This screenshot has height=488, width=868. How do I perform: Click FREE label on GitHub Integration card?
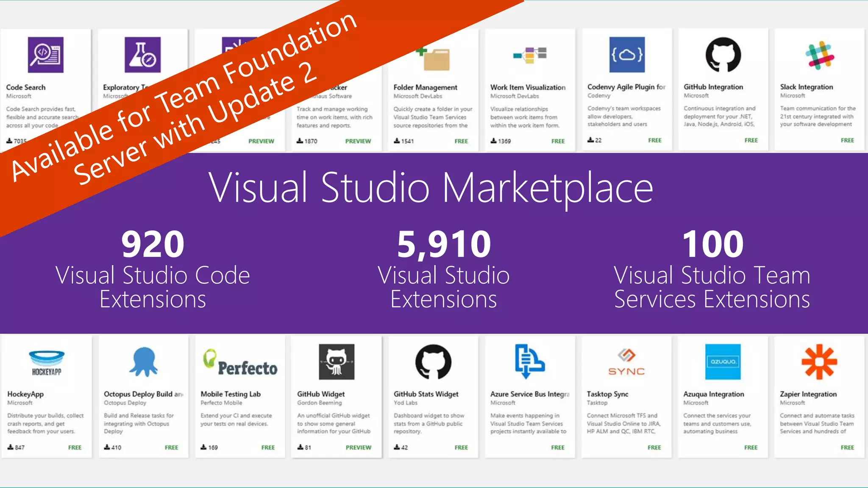pos(751,140)
